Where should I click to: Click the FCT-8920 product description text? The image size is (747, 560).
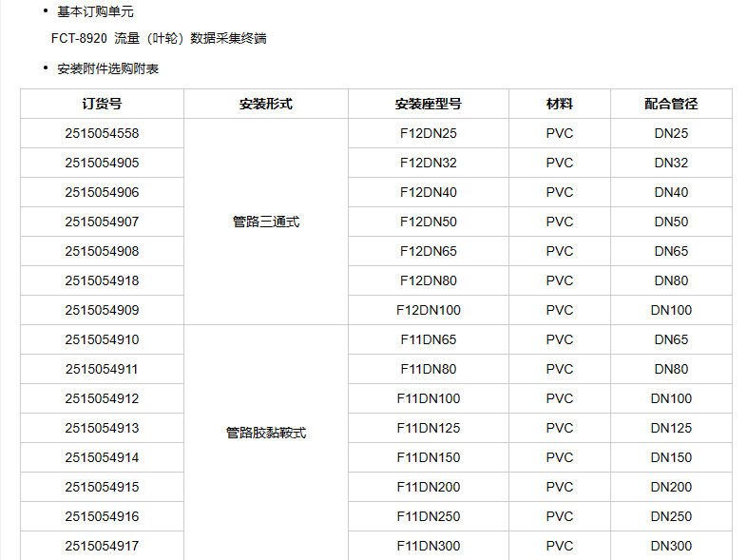point(158,39)
